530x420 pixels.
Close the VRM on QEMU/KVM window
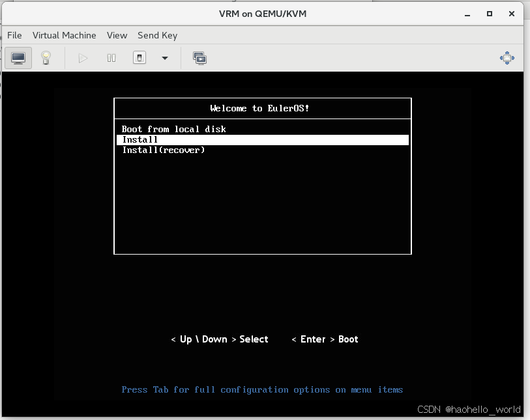tap(512, 14)
